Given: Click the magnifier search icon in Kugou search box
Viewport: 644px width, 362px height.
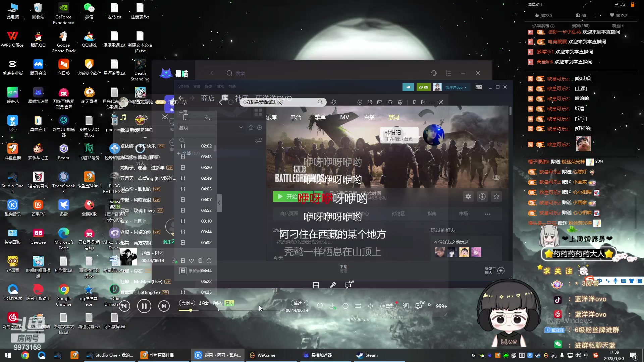Looking at the screenshot, I should pos(320,102).
